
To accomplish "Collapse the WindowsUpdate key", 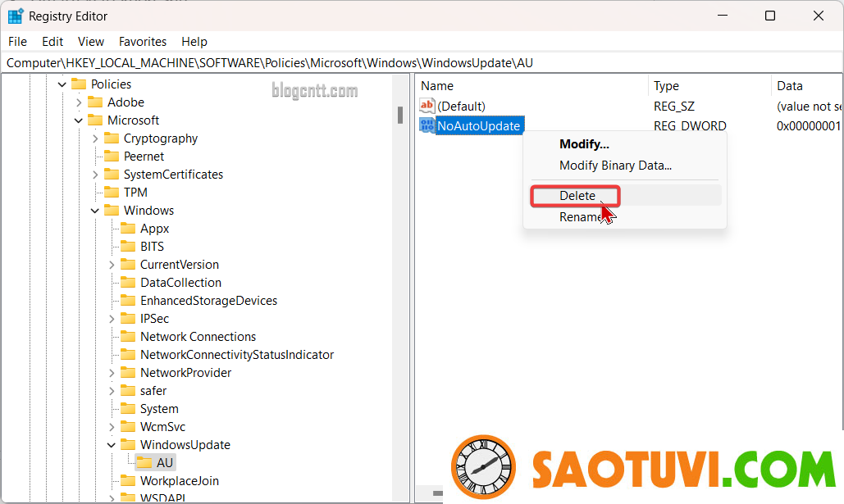I will (x=112, y=445).
